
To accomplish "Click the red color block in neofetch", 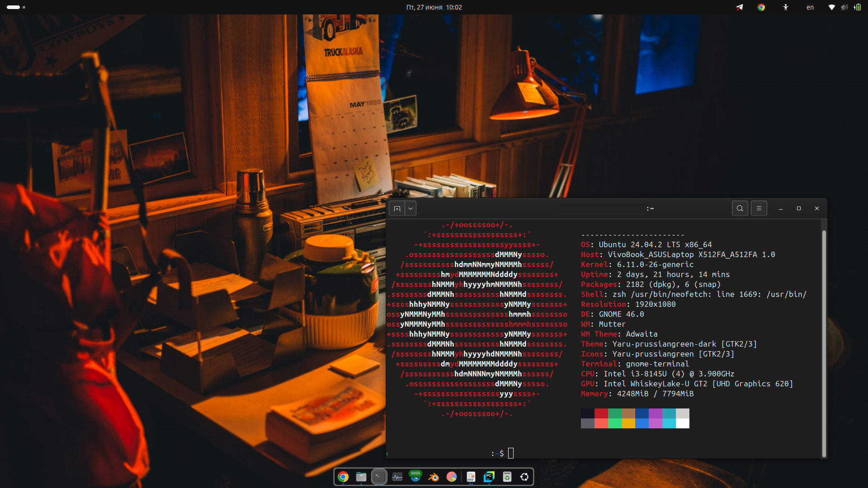I will 601,413.
